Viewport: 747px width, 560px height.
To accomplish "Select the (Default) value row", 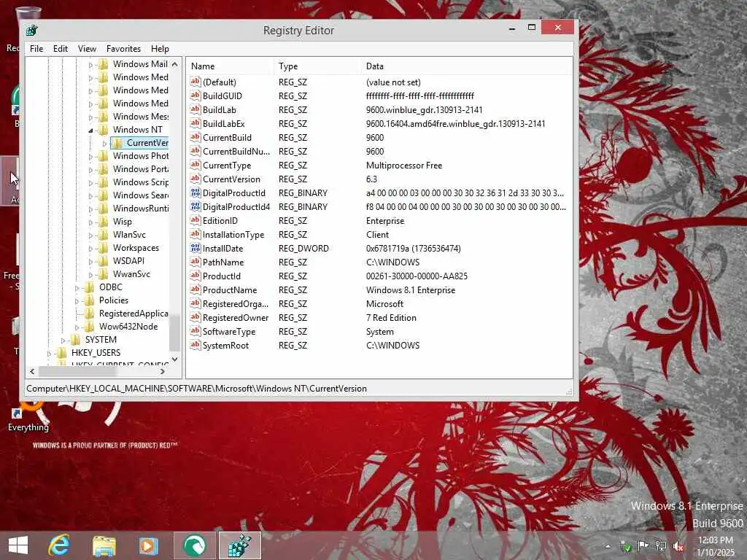I will 219,82.
